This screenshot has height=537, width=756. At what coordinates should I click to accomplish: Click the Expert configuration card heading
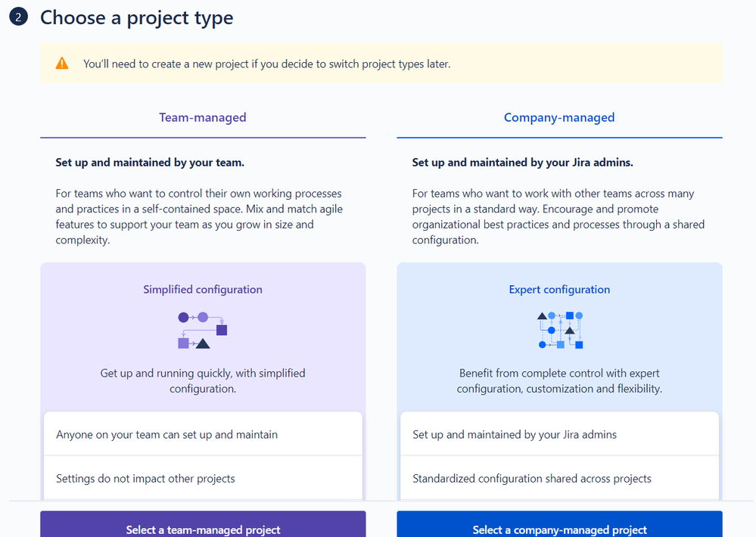[559, 289]
